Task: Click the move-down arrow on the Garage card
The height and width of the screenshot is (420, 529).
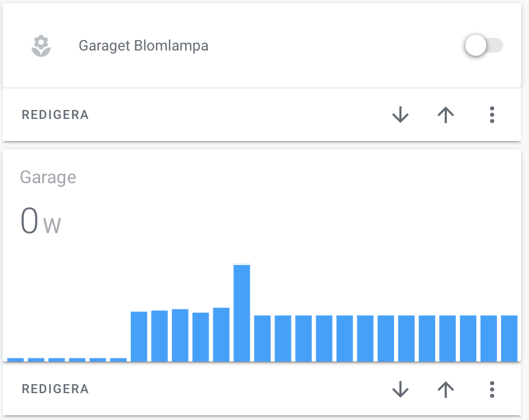Action: [x=400, y=389]
